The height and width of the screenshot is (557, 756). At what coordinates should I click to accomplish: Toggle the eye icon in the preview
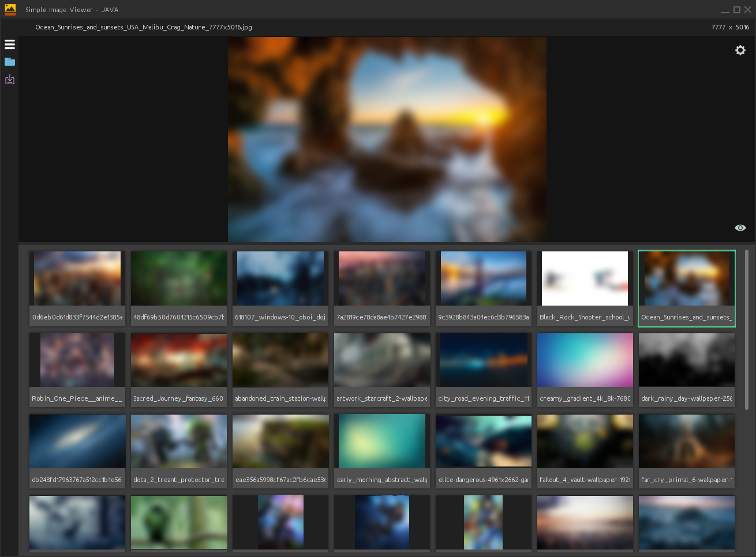click(x=740, y=228)
